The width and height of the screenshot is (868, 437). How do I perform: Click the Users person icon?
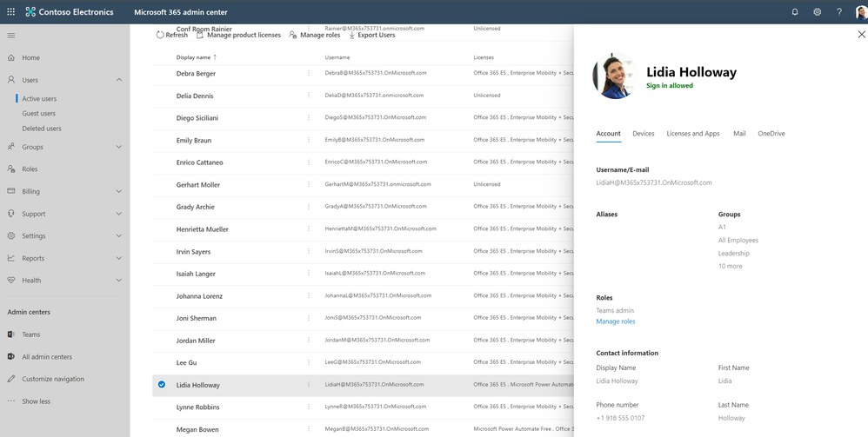[11, 80]
